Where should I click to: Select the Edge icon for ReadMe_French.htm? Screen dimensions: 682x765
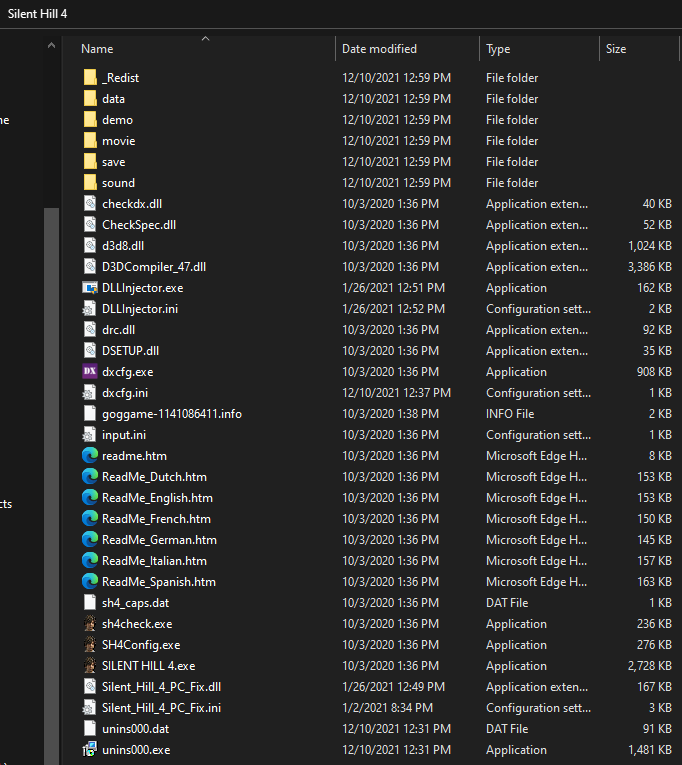(90, 518)
